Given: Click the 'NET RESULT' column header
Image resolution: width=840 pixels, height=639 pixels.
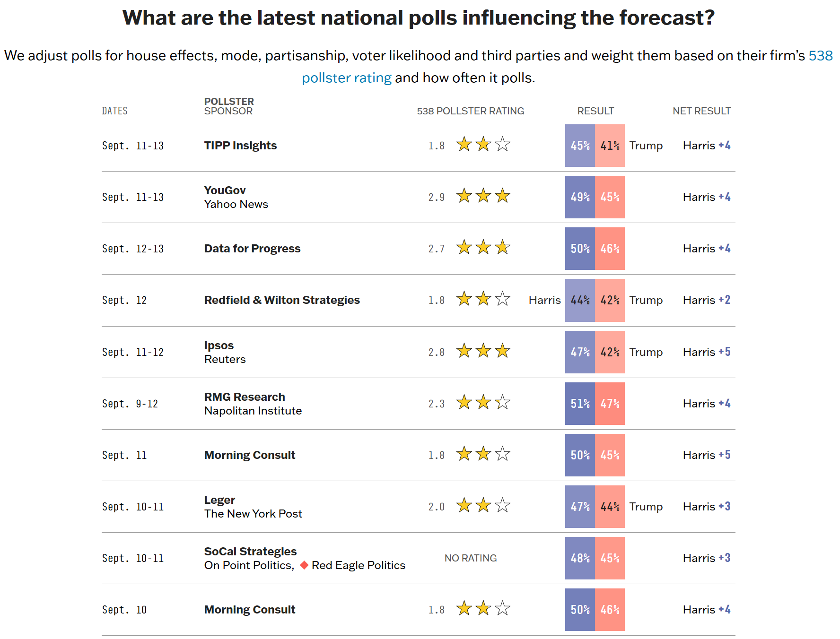Looking at the screenshot, I should [x=701, y=111].
